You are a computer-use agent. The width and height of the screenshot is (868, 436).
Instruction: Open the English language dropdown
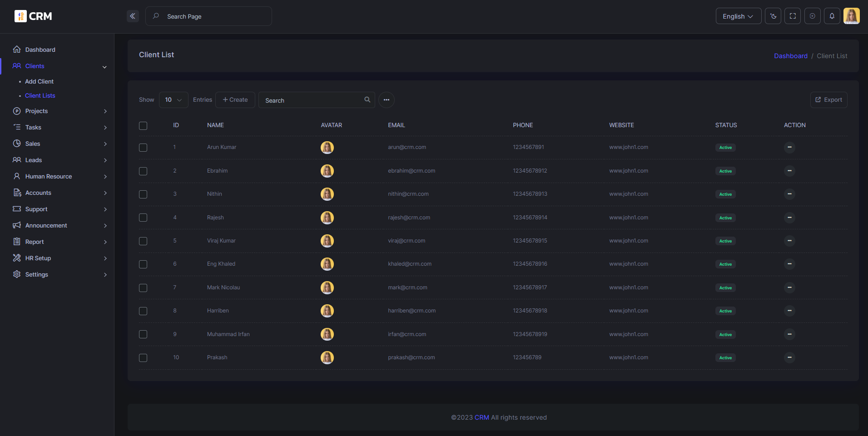click(x=739, y=16)
